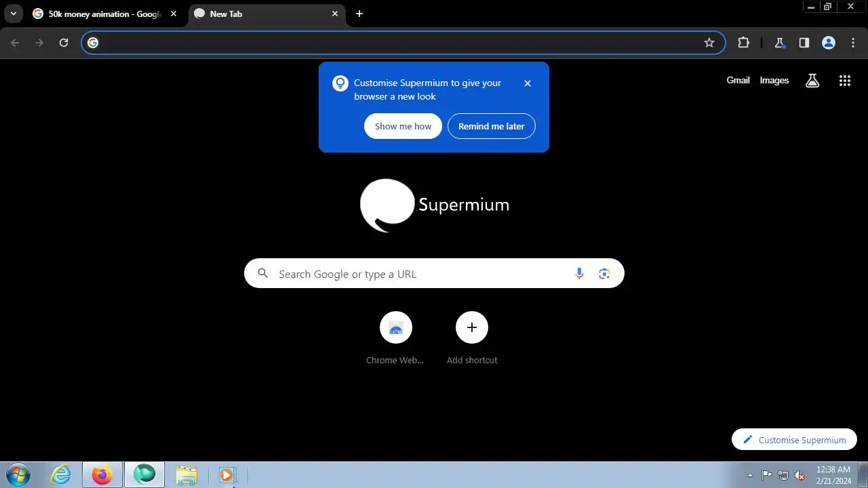
Task: Click the Supermium logo
Action: tap(435, 205)
